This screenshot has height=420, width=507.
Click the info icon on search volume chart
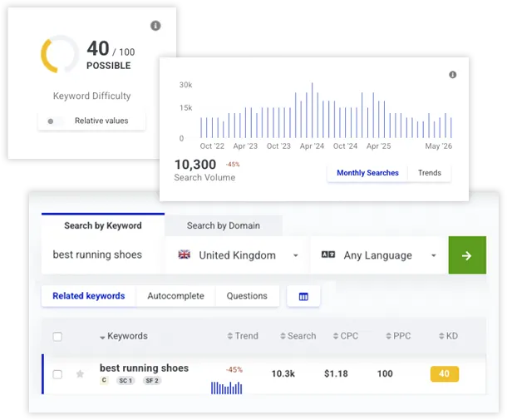452,75
